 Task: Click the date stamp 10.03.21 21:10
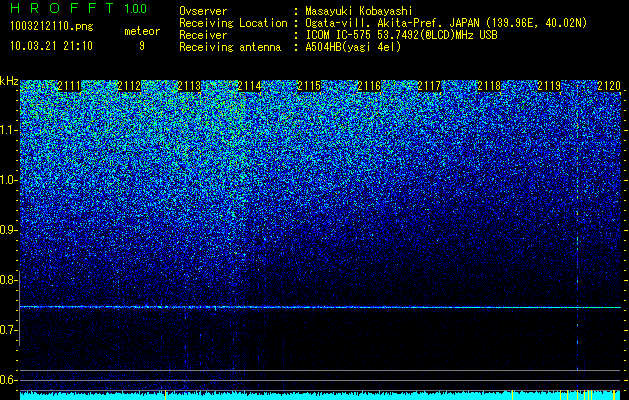(51, 46)
